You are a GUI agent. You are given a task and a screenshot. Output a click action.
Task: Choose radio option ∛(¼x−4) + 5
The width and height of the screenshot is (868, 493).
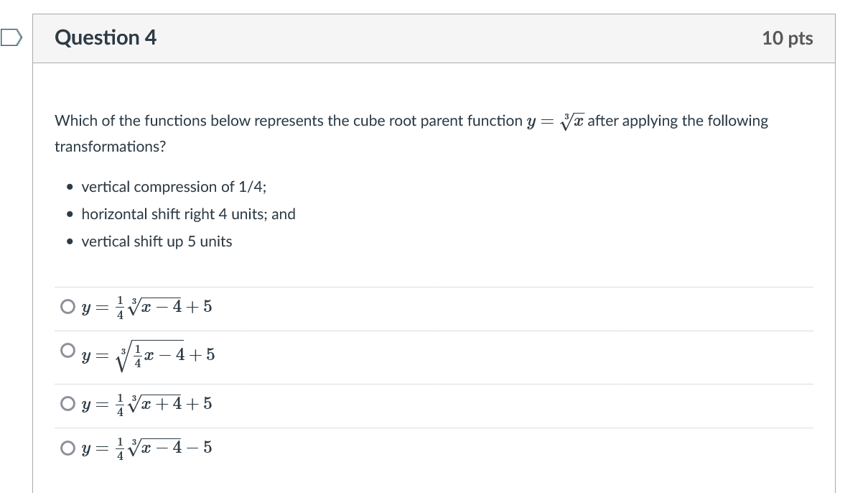point(67,351)
